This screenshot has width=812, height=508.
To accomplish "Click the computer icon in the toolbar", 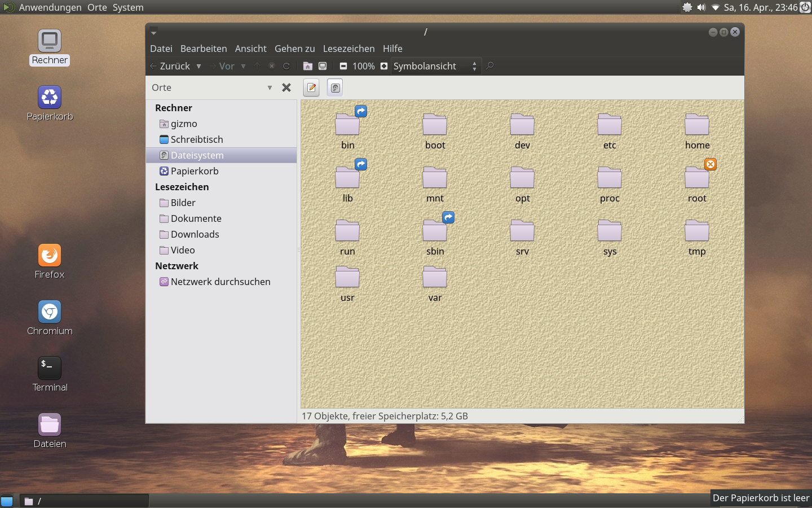I will [323, 66].
